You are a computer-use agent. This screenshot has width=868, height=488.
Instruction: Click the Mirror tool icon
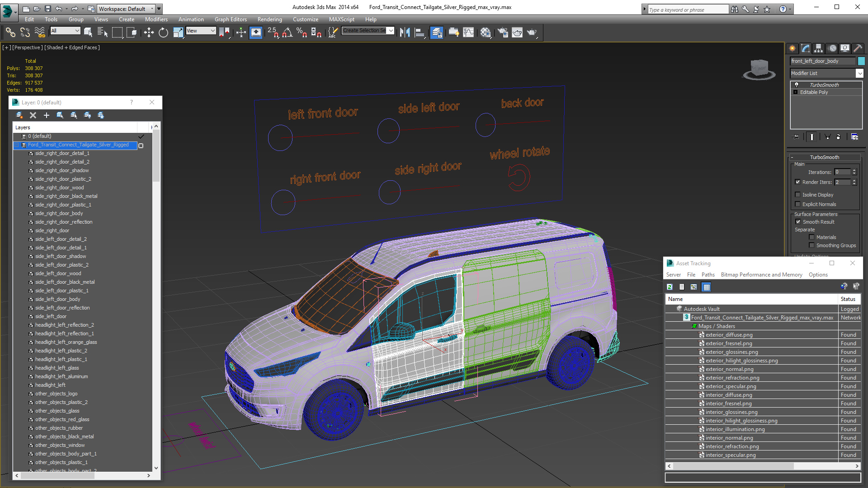click(x=405, y=32)
